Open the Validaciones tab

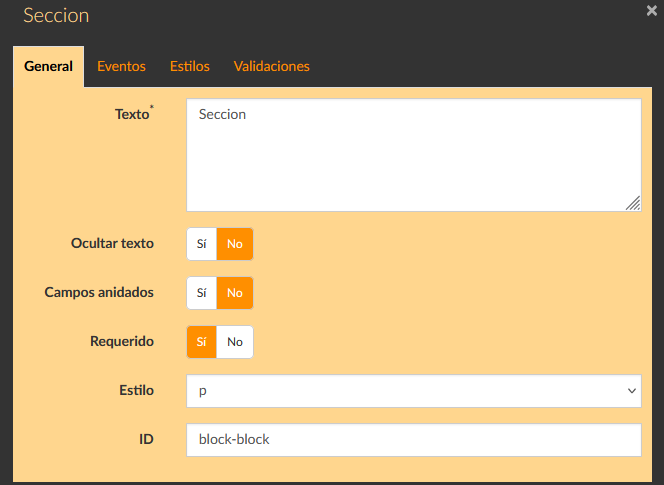pyautogui.click(x=271, y=67)
